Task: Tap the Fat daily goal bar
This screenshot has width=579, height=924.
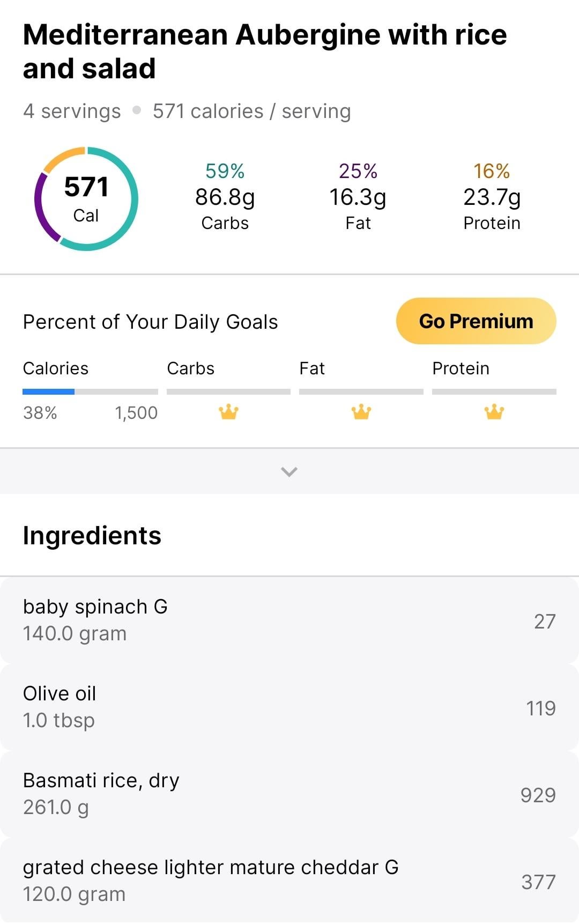Action: 361,391
